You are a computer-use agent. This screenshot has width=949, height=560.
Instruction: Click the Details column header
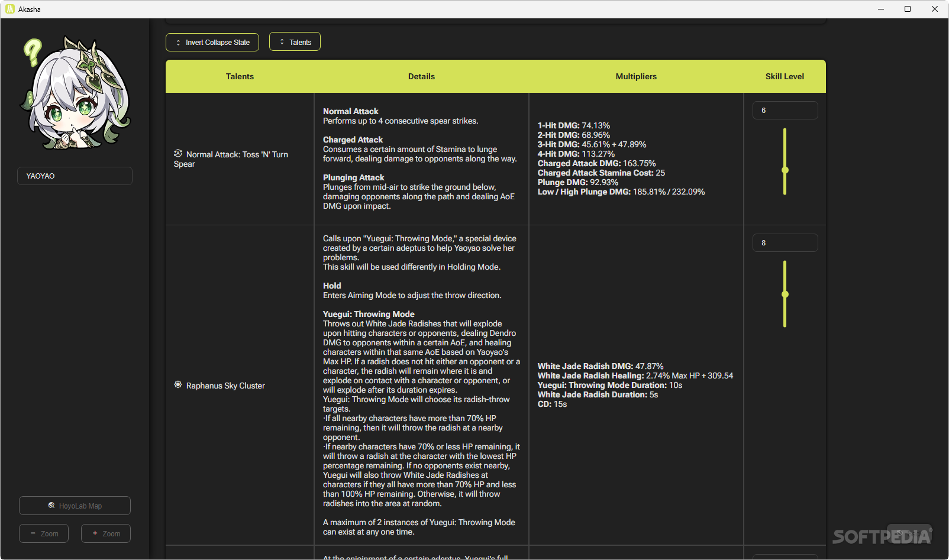[x=421, y=76]
